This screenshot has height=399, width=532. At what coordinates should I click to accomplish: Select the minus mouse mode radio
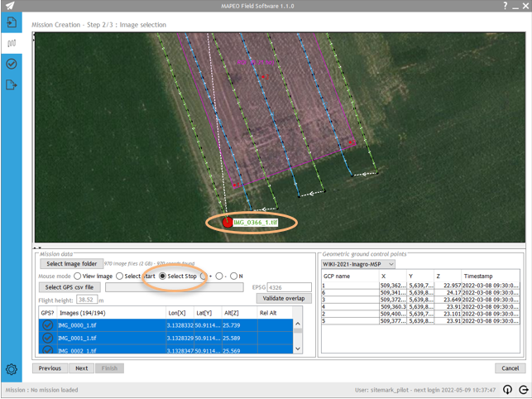[x=219, y=276]
